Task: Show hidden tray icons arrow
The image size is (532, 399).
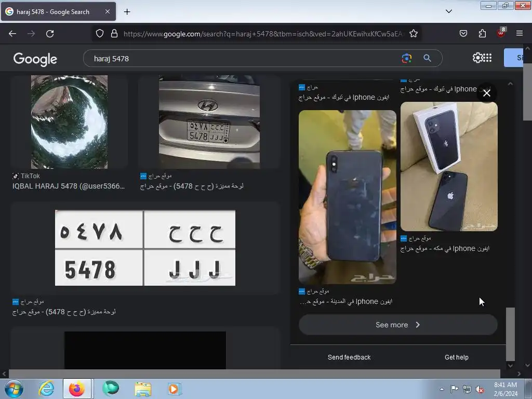Action: pyautogui.click(x=442, y=389)
